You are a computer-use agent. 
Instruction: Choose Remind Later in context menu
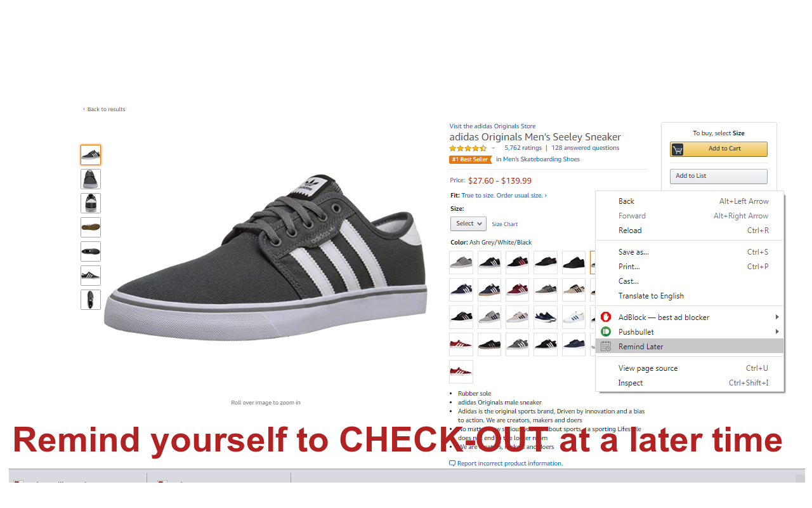coord(690,346)
